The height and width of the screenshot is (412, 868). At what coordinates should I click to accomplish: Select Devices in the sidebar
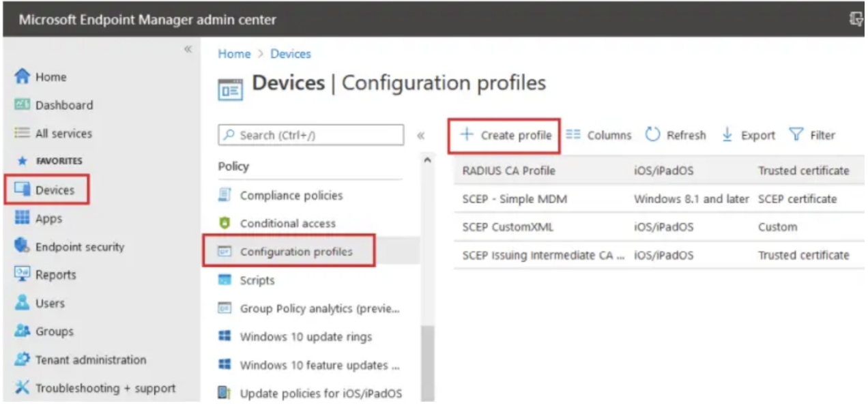coord(55,190)
